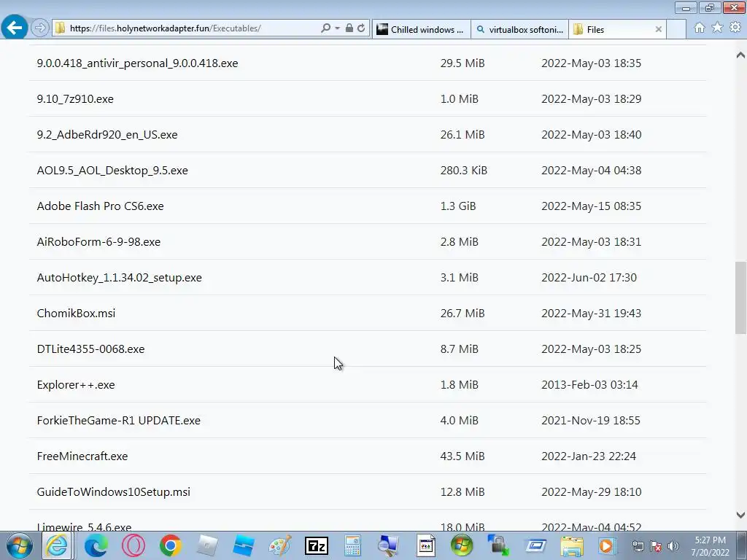Image resolution: width=747 pixels, height=560 pixels.
Task: Launch Paint from the taskbar
Action: (x=280, y=545)
